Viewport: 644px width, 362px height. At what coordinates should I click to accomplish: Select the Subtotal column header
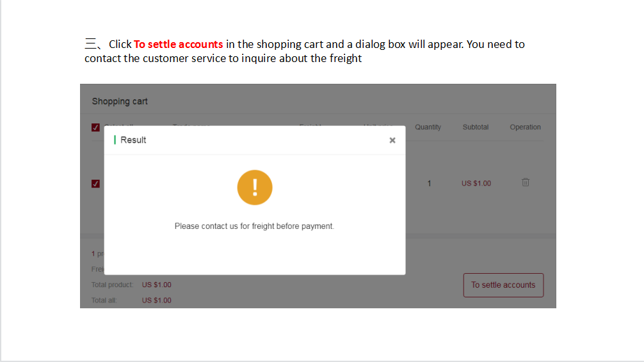pos(475,127)
